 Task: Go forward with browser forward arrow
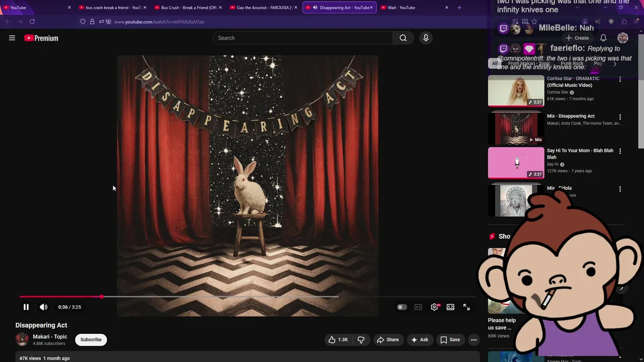point(20,22)
